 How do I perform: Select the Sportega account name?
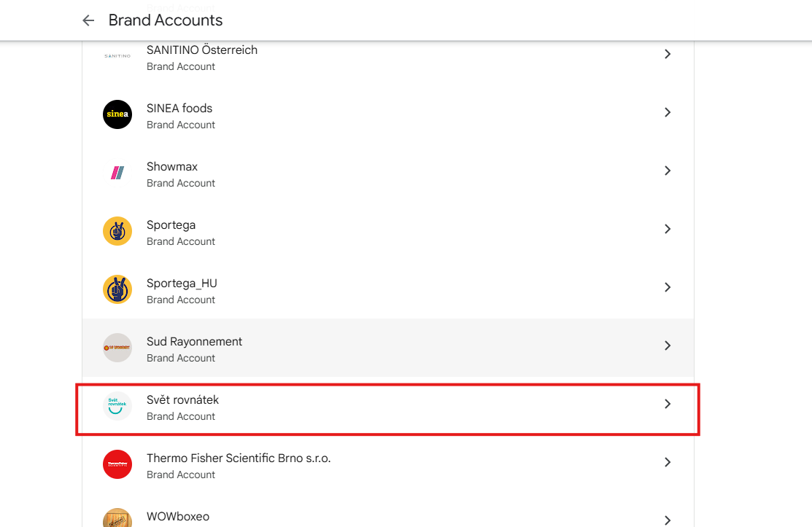click(171, 225)
